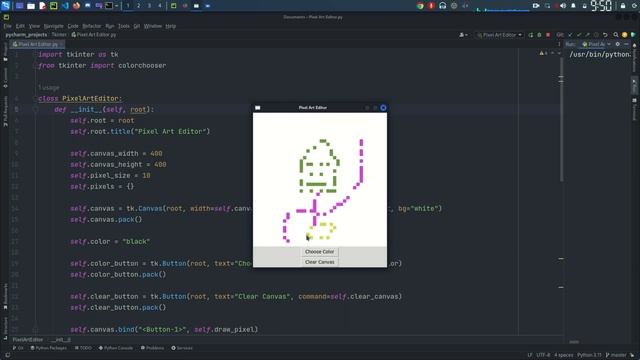Viewport: 640px width, 360px height.
Task: Click the Search Everywhere magnifier icon
Action: (x=616, y=35)
